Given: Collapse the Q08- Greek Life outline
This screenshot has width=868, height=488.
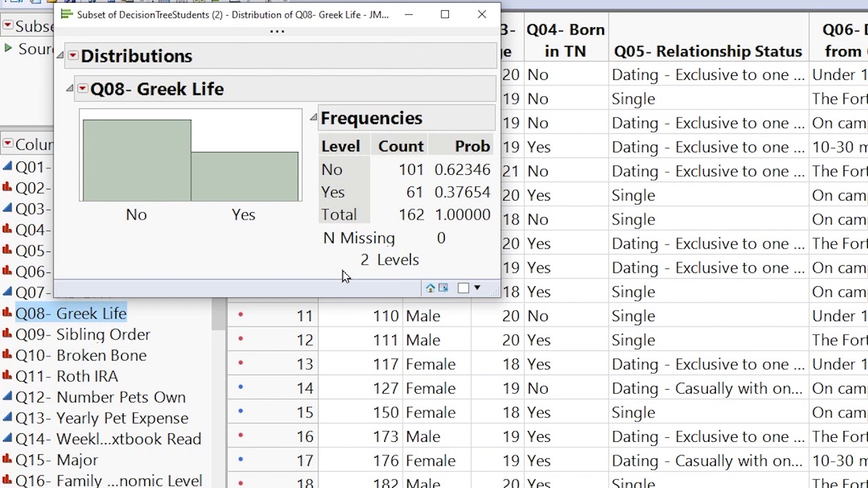Looking at the screenshot, I should coord(70,89).
